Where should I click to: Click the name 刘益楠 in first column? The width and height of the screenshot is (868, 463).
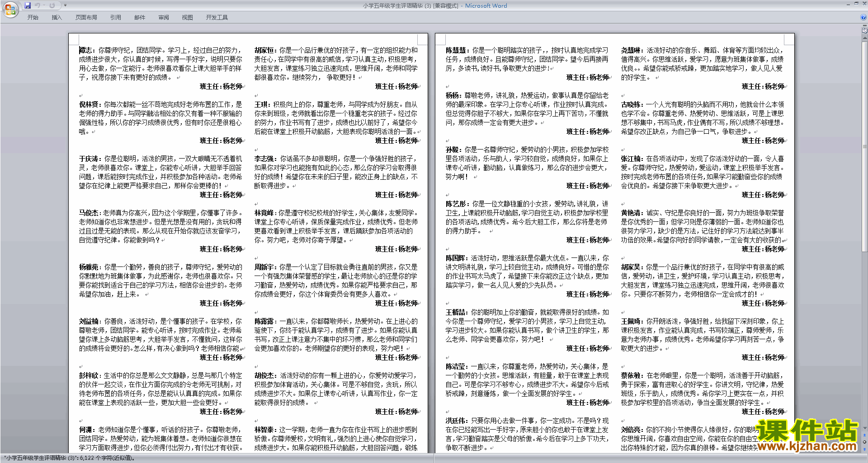[x=90, y=321]
